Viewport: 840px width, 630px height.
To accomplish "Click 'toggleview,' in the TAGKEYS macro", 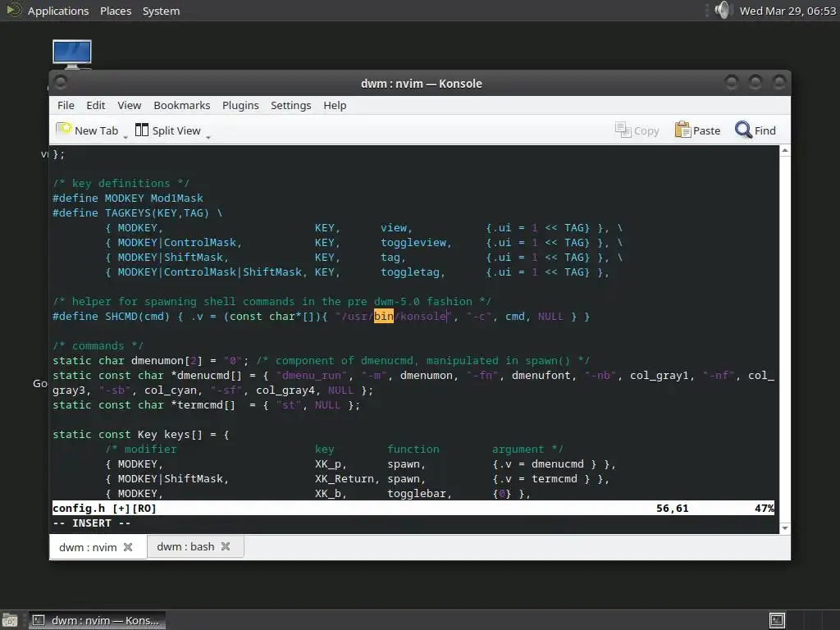I will pyautogui.click(x=416, y=243).
